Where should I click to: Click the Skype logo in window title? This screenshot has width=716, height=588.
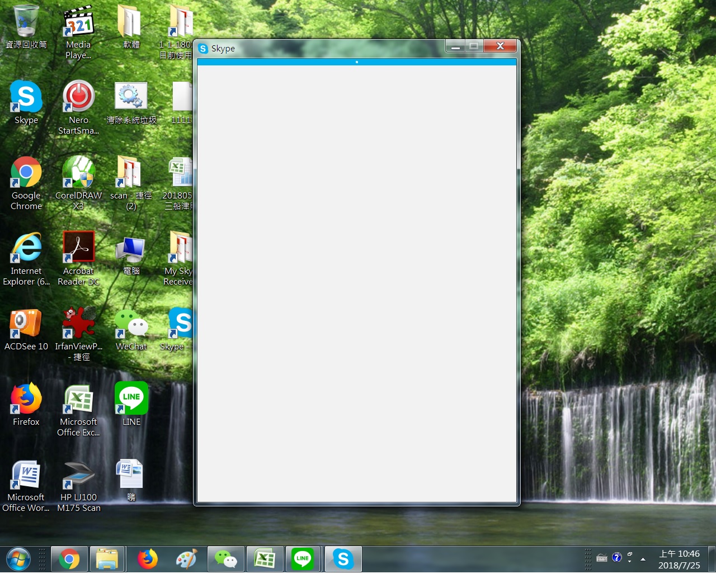tap(203, 49)
